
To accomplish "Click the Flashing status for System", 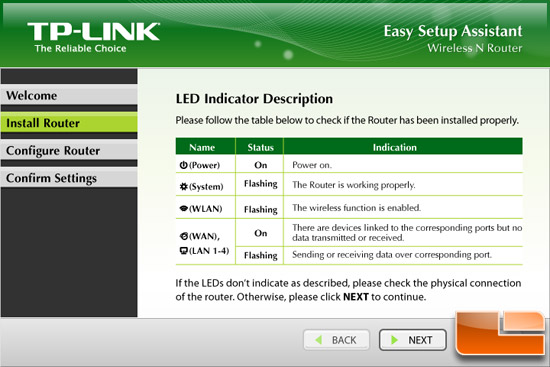I will (261, 184).
